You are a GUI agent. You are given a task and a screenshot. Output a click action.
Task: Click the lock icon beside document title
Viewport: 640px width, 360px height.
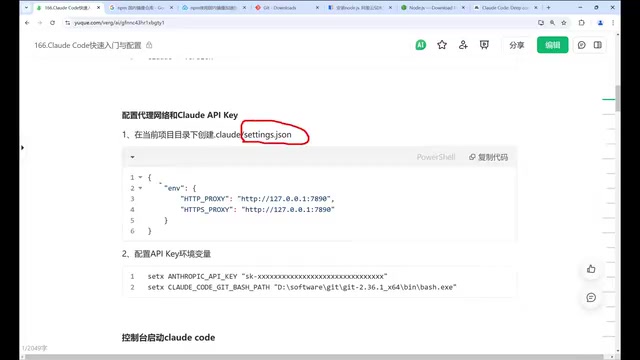click(149, 45)
